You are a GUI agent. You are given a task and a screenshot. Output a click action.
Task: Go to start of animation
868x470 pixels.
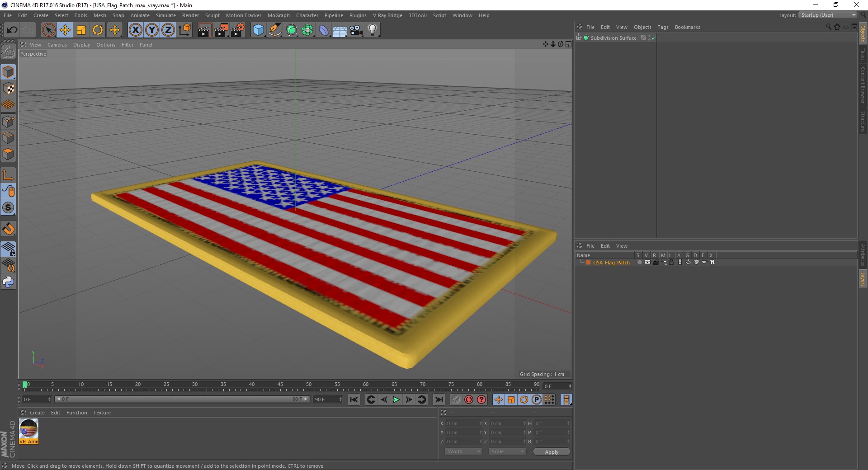(x=354, y=399)
